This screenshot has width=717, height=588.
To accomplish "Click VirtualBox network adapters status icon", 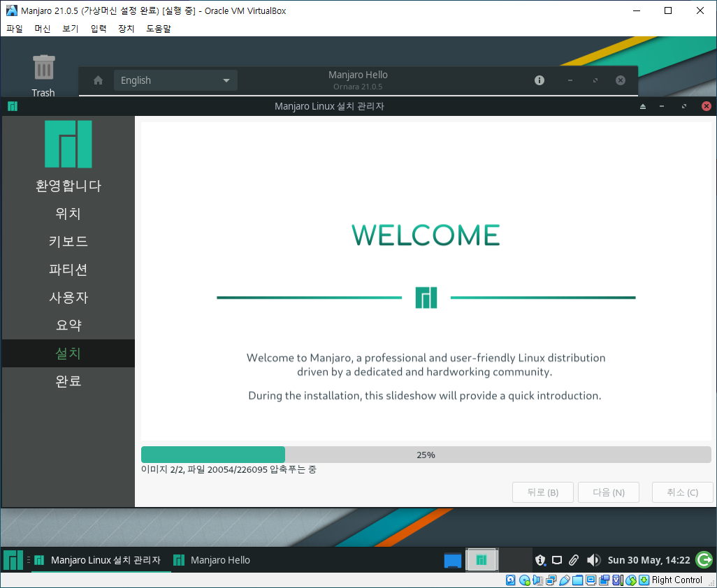I will pos(551,580).
